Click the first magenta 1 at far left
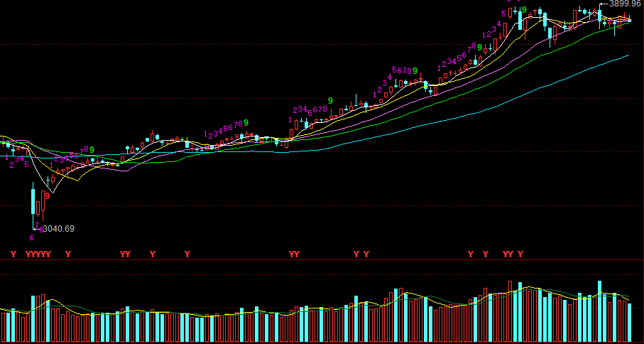The image size is (644, 344). pos(7,158)
